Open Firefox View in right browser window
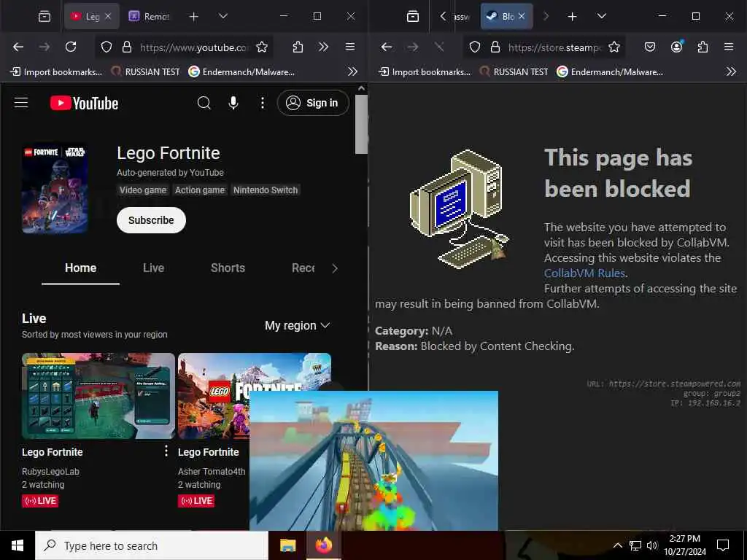 click(413, 17)
